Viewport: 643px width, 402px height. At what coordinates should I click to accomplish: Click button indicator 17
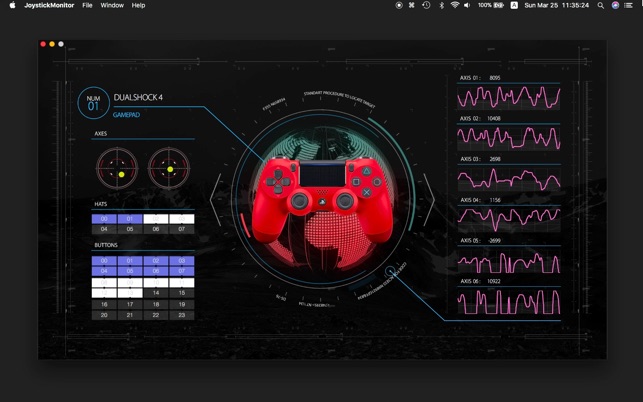[130, 304]
